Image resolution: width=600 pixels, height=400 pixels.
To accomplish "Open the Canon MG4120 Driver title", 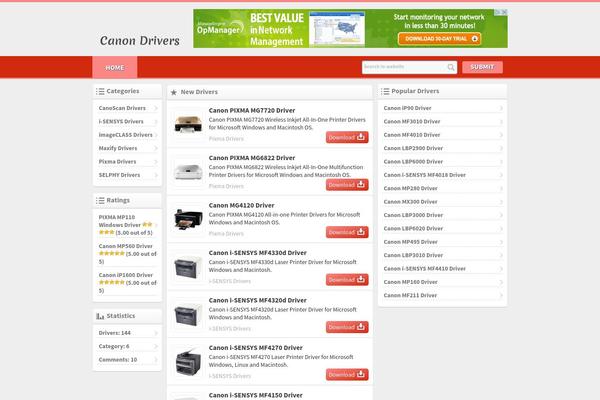I will (241, 205).
